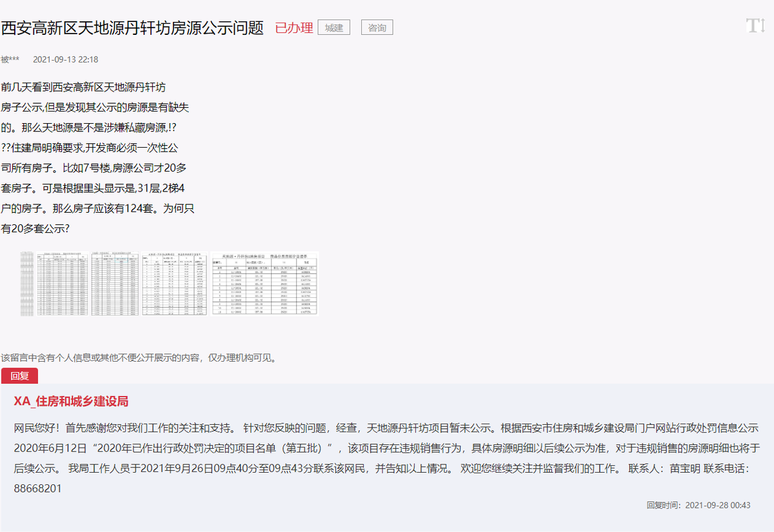The image size is (774, 532).
Task: Click the 已办理 status label
Action: [x=294, y=28]
